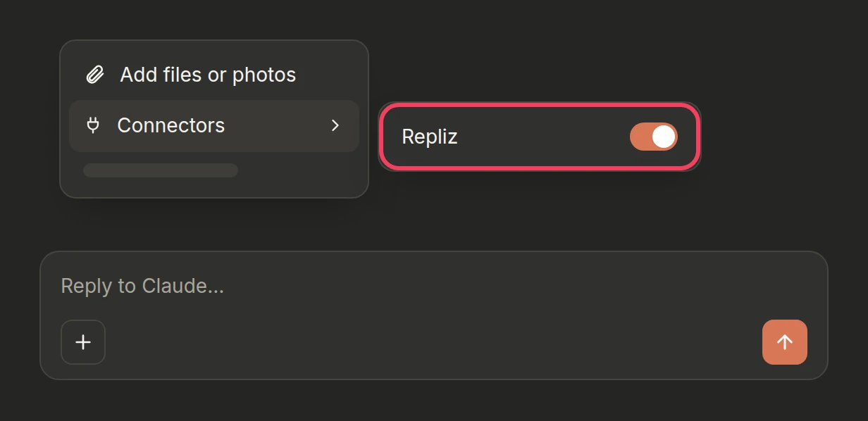Select the Connectors menu item
This screenshot has height=421, width=868.
point(214,126)
